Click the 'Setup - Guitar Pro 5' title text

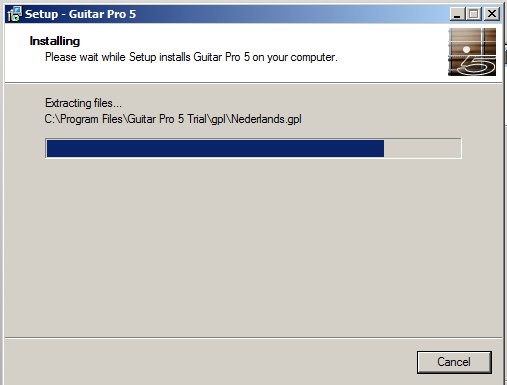pyautogui.click(x=80, y=14)
